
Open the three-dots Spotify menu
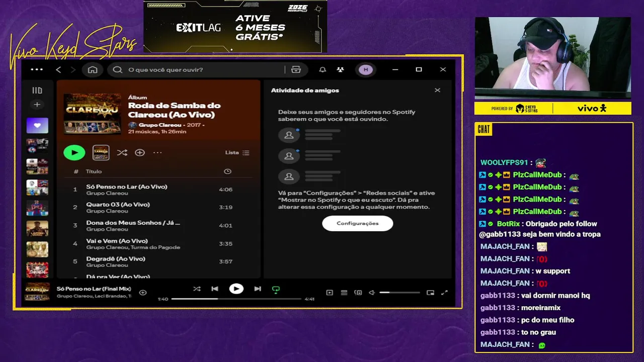coord(37,69)
